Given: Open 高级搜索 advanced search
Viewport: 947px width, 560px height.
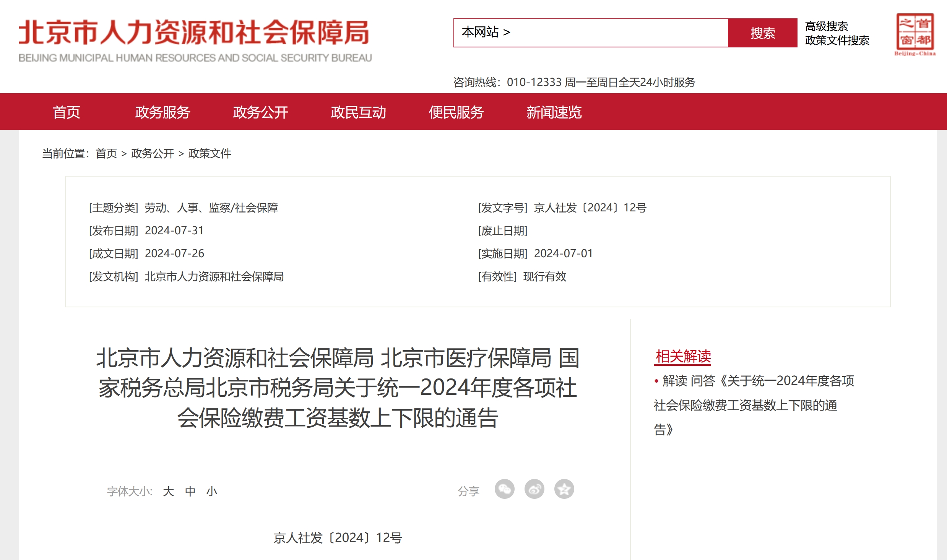Looking at the screenshot, I should pos(826,26).
